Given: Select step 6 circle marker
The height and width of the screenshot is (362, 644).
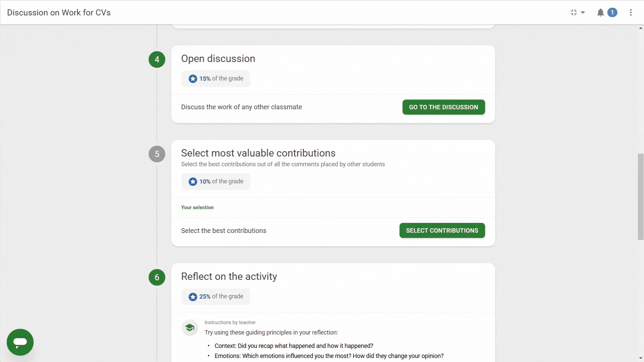Looking at the screenshot, I should 157,277.
